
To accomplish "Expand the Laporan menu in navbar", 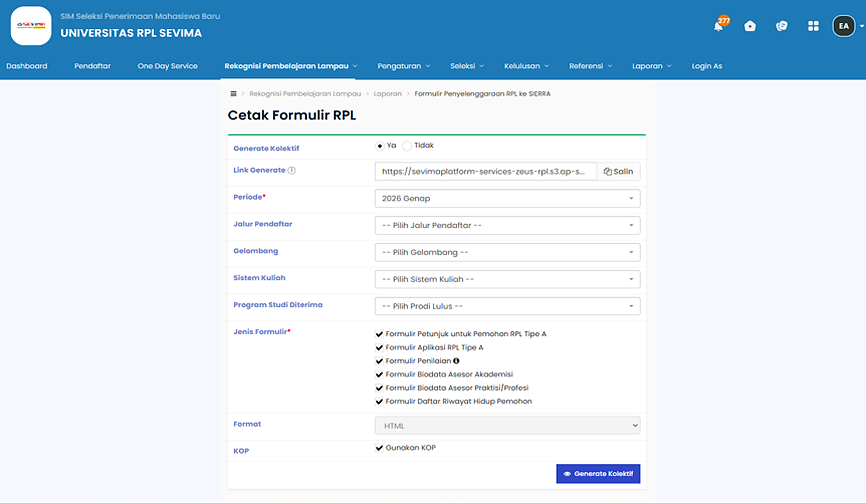I will point(652,66).
